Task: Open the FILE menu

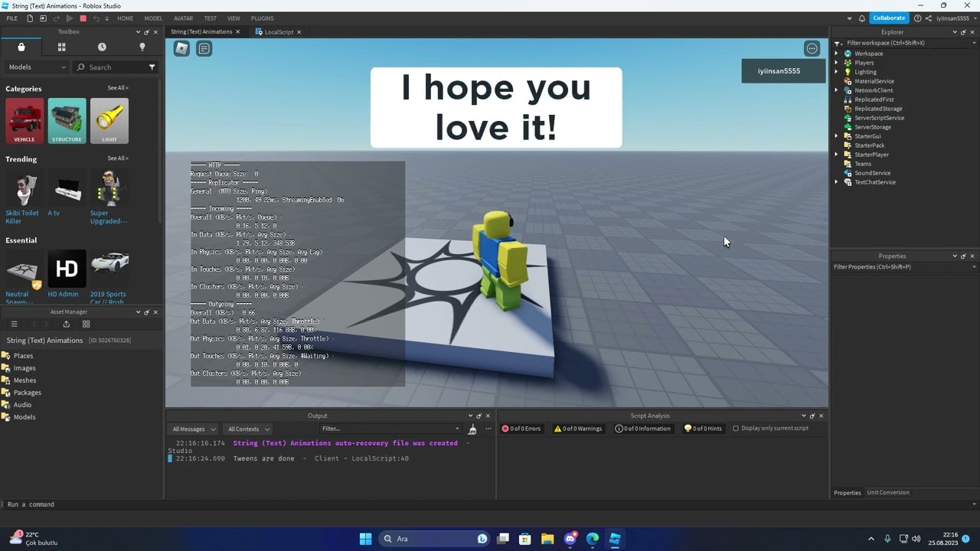Action: (12, 18)
